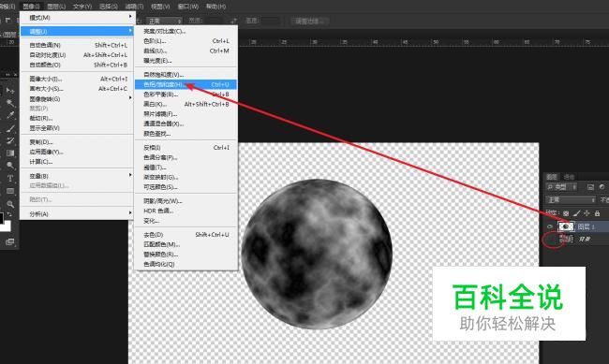Open the 模式(M) submenu arrow
The height and width of the screenshot is (364, 609).
(x=130, y=17)
